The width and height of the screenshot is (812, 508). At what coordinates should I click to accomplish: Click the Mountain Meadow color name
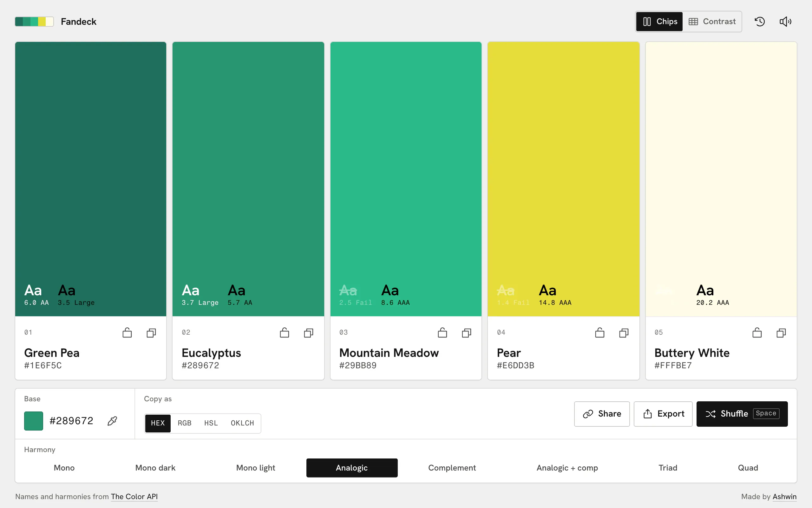click(x=389, y=353)
